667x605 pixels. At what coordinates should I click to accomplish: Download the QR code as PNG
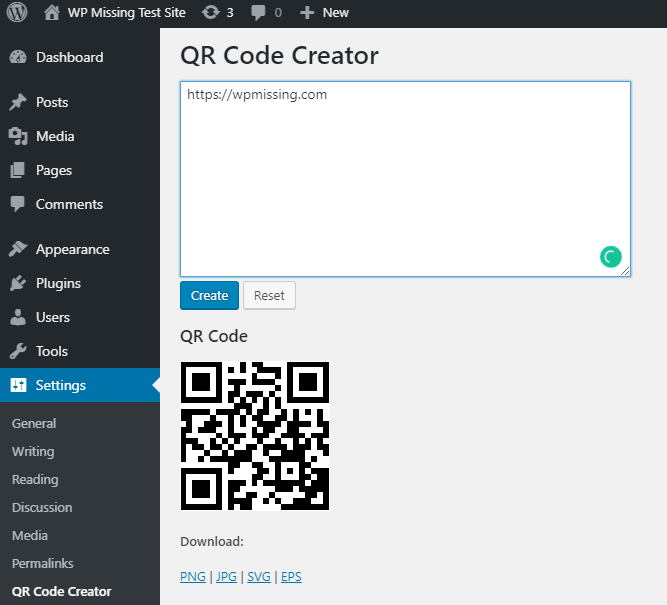click(193, 576)
